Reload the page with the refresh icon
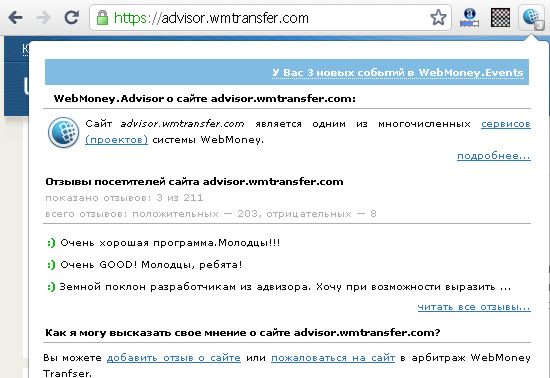The width and height of the screenshot is (550, 378). (x=72, y=17)
